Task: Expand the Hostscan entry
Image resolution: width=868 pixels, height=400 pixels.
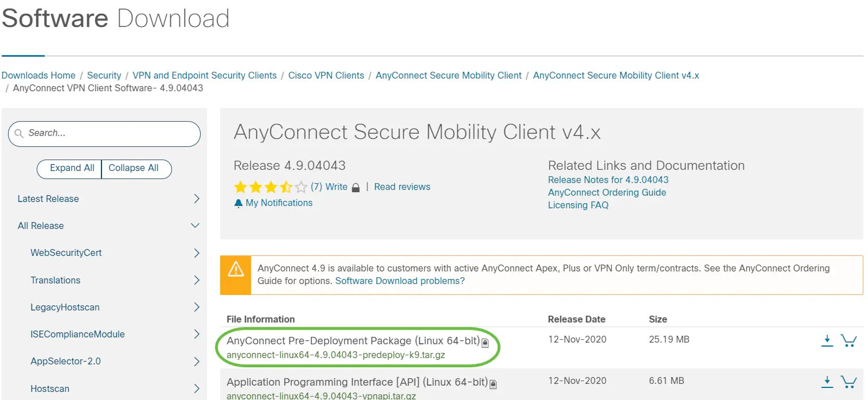Action: 197,389
